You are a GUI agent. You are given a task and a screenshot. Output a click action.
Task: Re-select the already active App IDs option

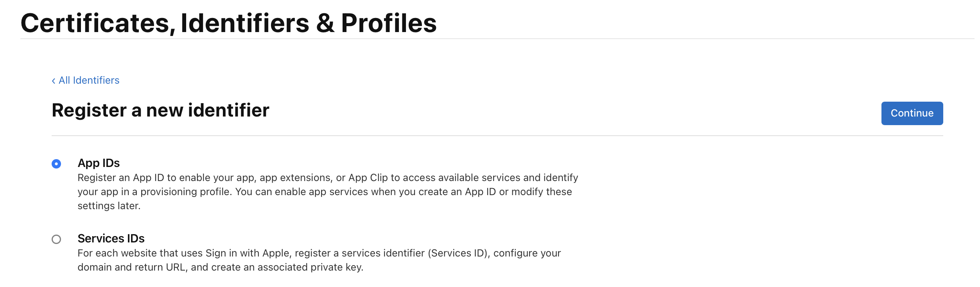57,164
